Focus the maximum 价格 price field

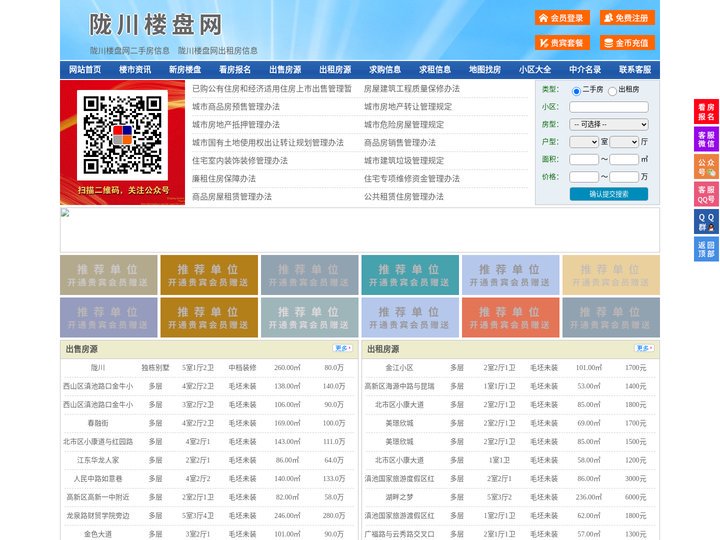pyautogui.click(x=624, y=177)
